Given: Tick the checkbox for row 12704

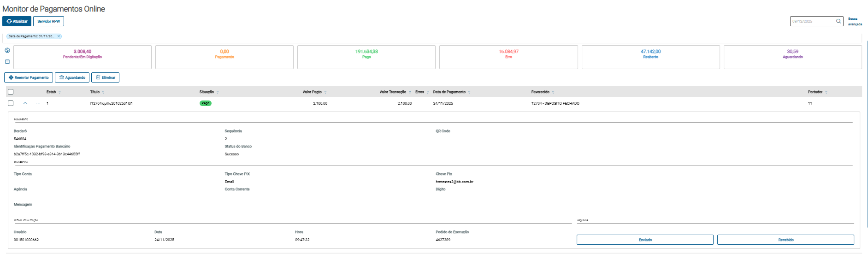Looking at the screenshot, I should click(11, 103).
